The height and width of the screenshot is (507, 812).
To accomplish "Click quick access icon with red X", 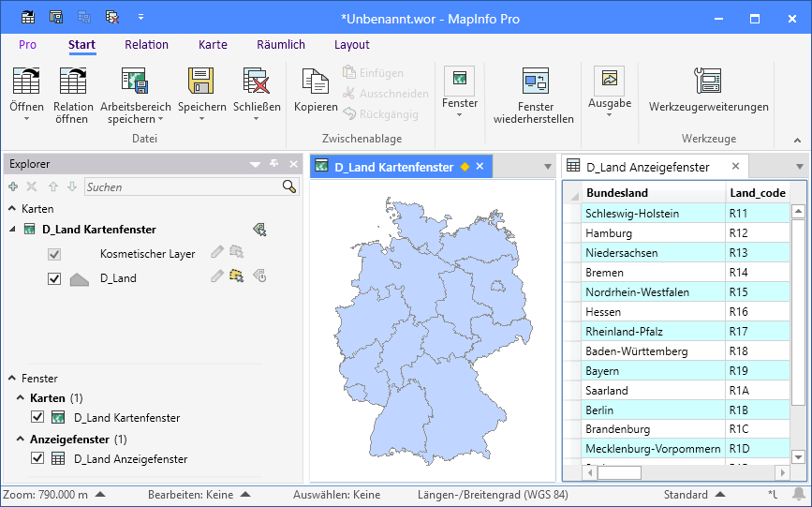I will coord(112,17).
